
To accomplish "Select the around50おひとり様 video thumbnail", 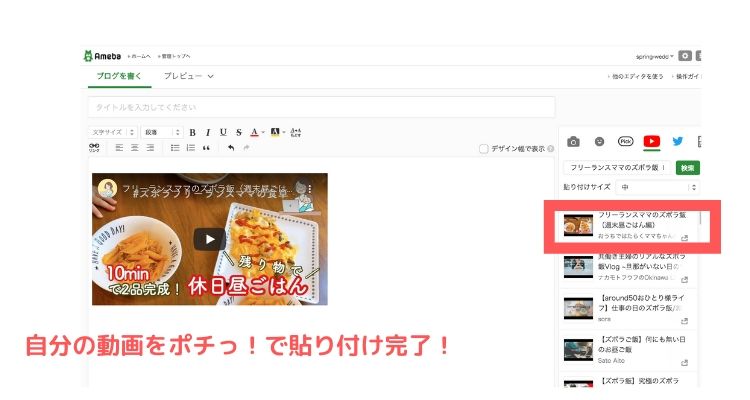I will [x=578, y=308].
